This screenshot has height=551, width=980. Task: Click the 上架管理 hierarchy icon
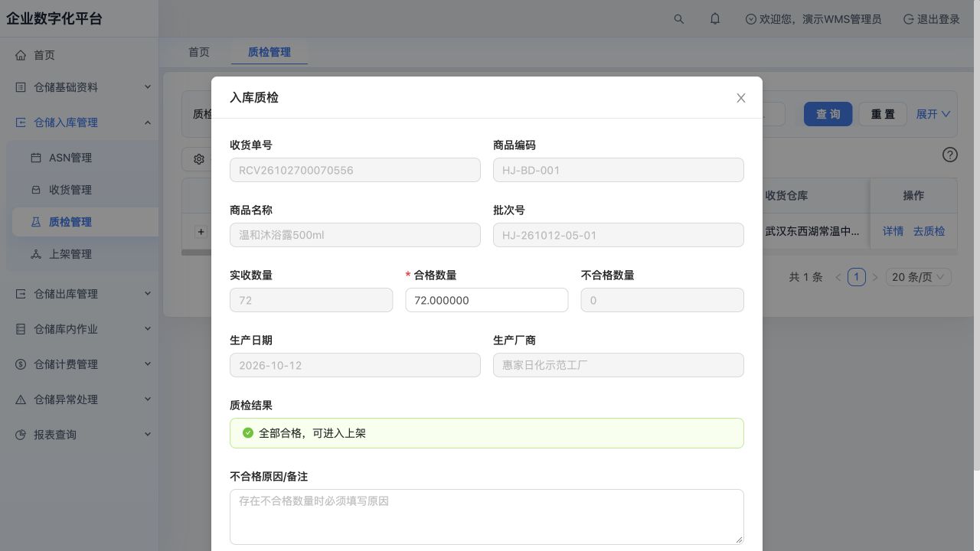[36, 254]
